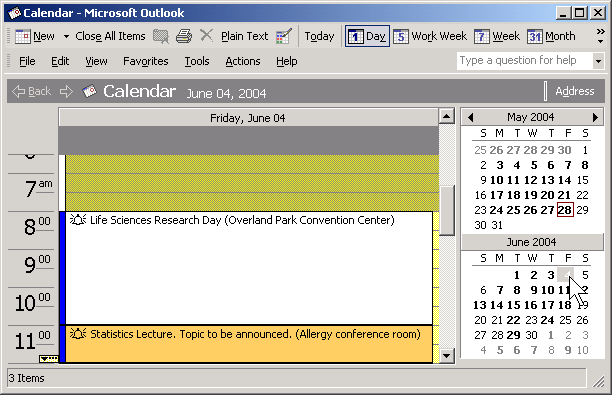612x395 pixels.
Task: Open the View menu
Action: [96, 61]
